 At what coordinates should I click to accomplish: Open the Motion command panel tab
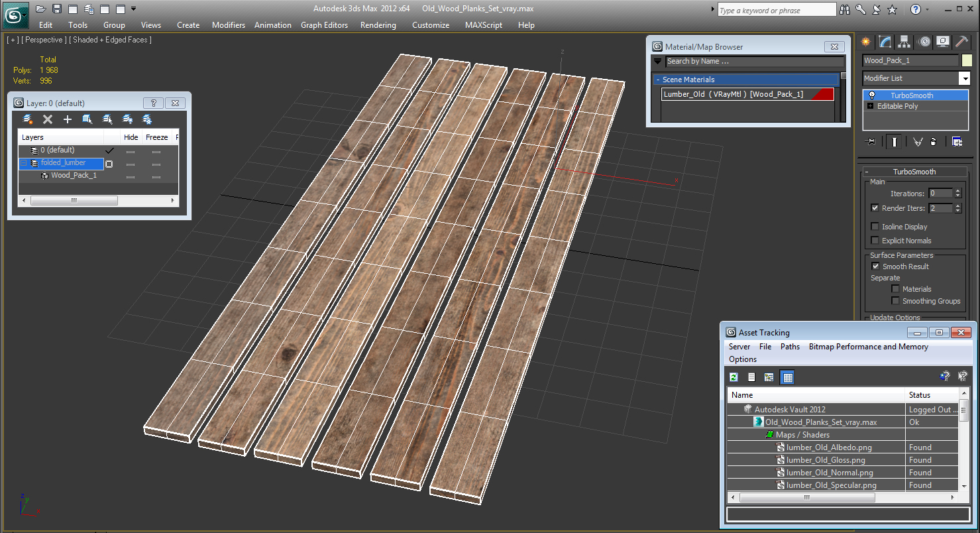point(924,42)
